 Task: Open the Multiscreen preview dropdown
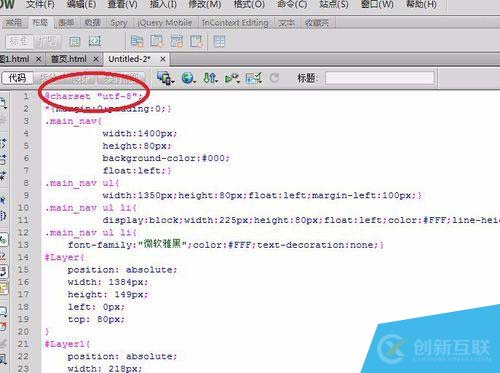pyautogui.click(x=166, y=78)
